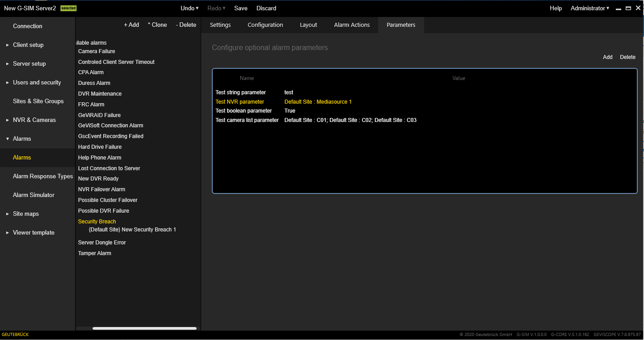Select Tamper Alarm type
This screenshot has width=644, height=340.
tap(94, 253)
